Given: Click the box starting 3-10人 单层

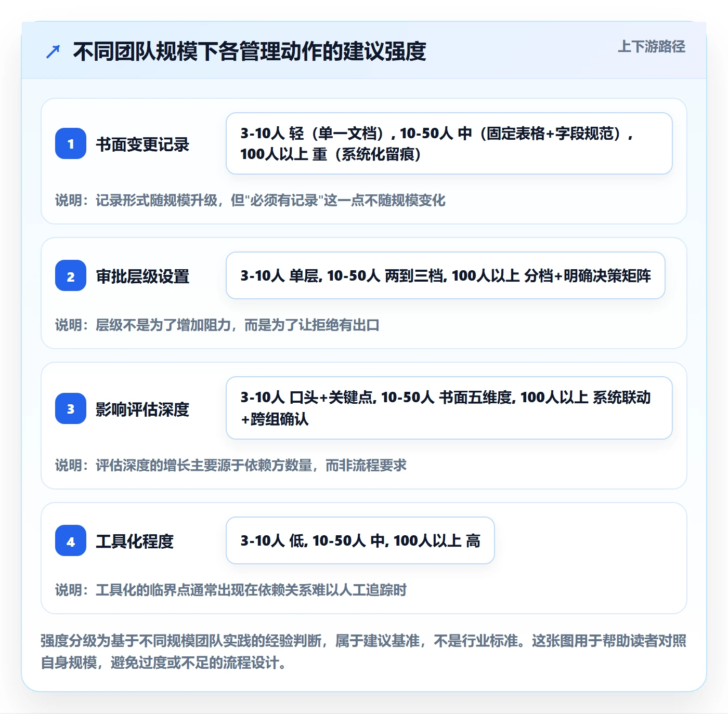Looking at the screenshot, I should pyautogui.click(x=446, y=275).
